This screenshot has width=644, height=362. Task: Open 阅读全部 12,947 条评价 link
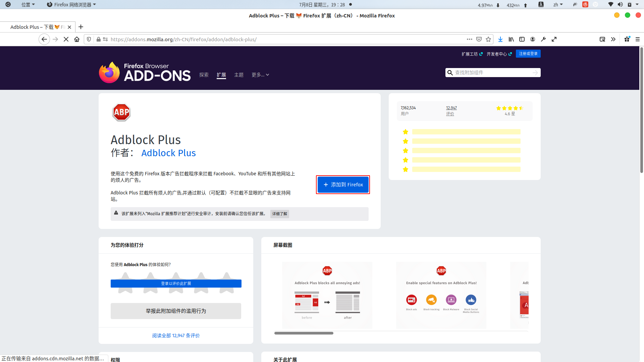coord(175,336)
